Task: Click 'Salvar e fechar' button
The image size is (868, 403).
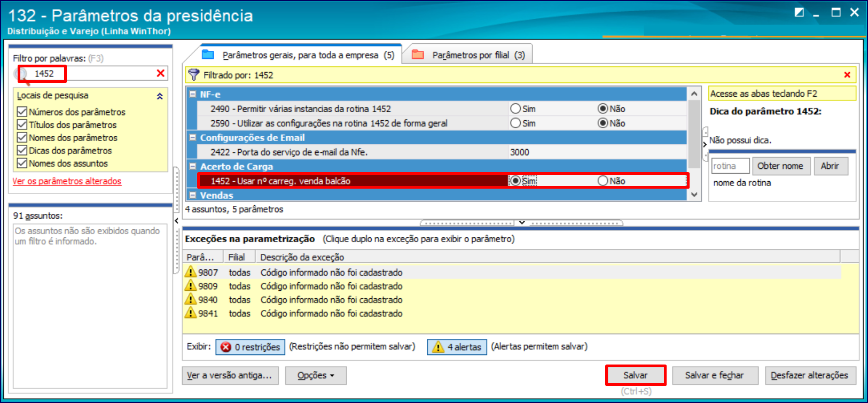Action: click(715, 375)
